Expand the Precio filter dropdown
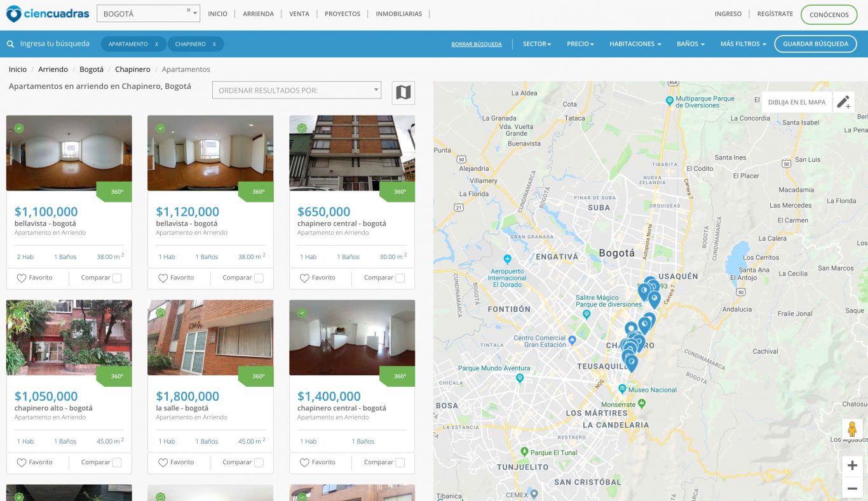This screenshot has width=868, height=501. pyautogui.click(x=580, y=44)
